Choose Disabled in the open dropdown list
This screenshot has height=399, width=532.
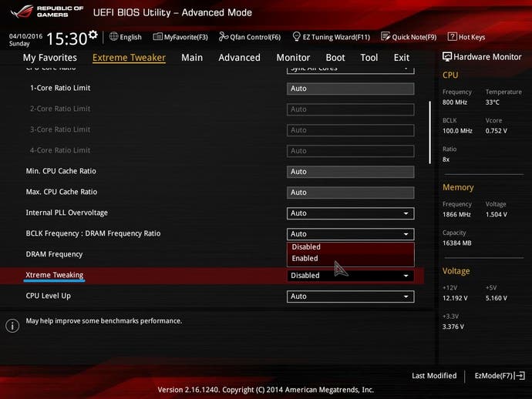point(351,247)
